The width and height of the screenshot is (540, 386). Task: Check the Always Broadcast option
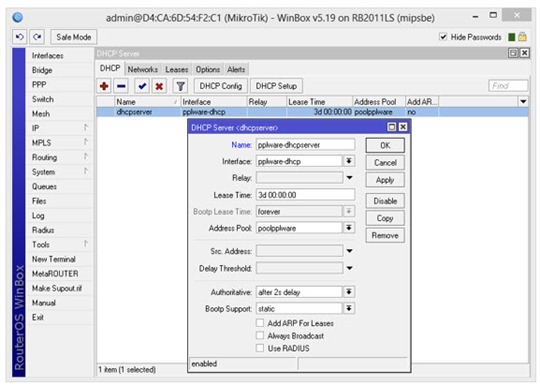(260, 335)
